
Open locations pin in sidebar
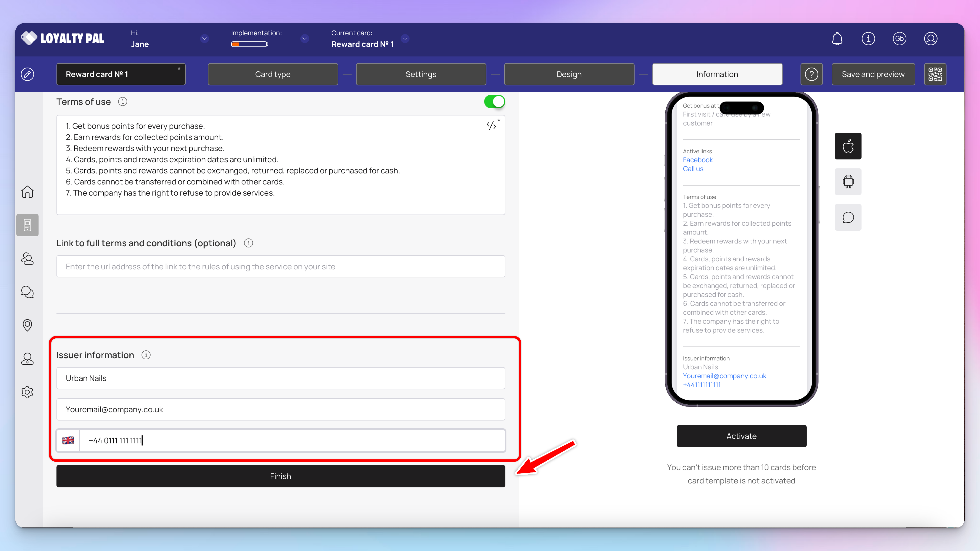[x=27, y=325]
